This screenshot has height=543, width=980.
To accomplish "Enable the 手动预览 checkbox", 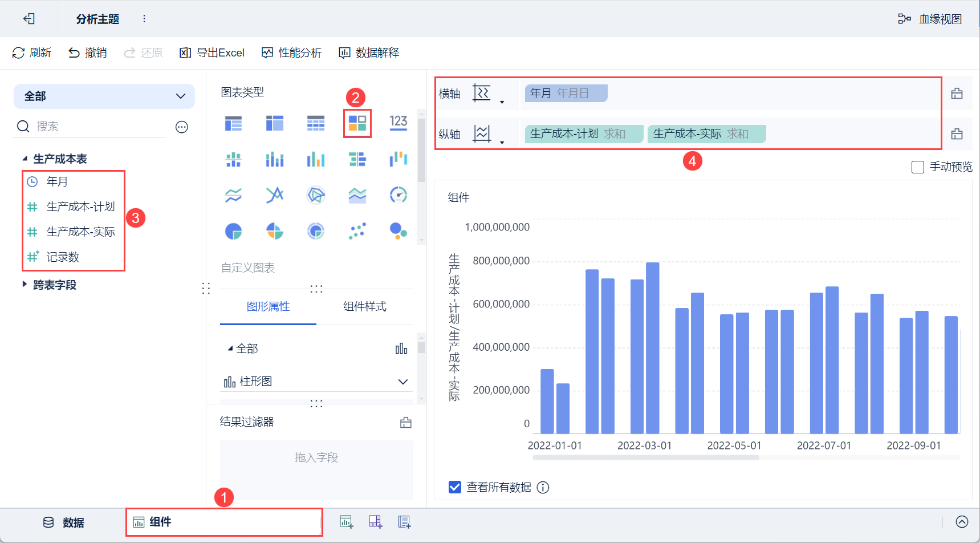I will [917, 167].
